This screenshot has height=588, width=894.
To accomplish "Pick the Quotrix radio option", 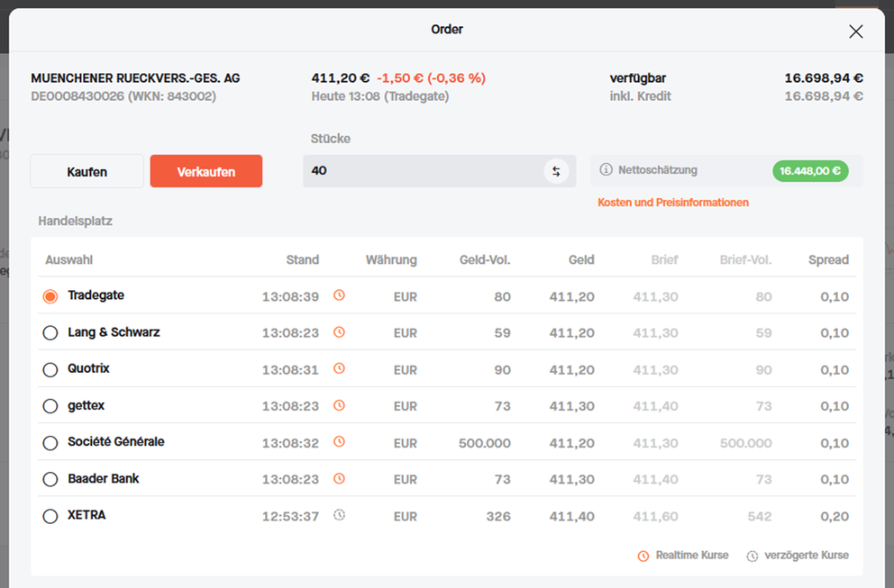I will coord(50,369).
